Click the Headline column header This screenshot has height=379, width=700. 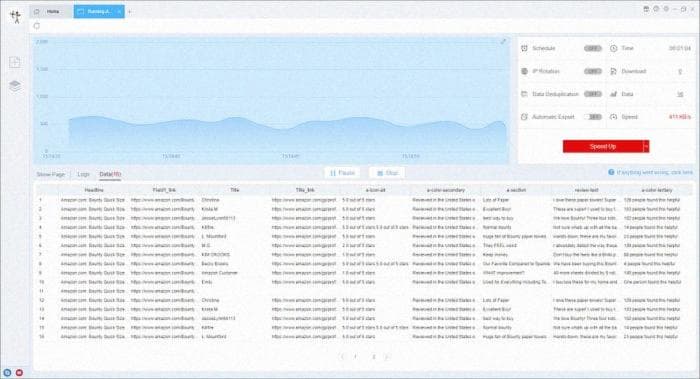pos(94,190)
